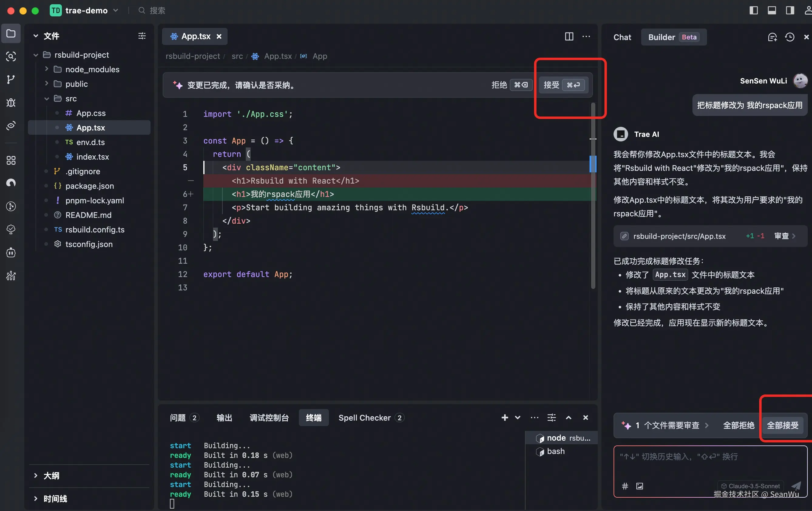Open the Extensions grid icon in sidebar
This screenshot has height=511, width=812.
point(11,160)
